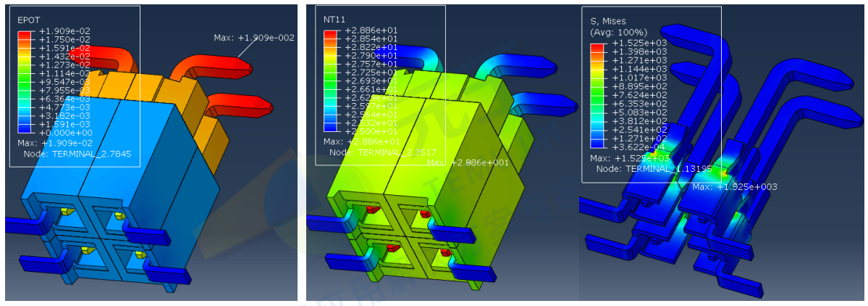The height and width of the screenshot is (306, 868).
Task: Click the S, Mises legend title
Action: [608, 22]
